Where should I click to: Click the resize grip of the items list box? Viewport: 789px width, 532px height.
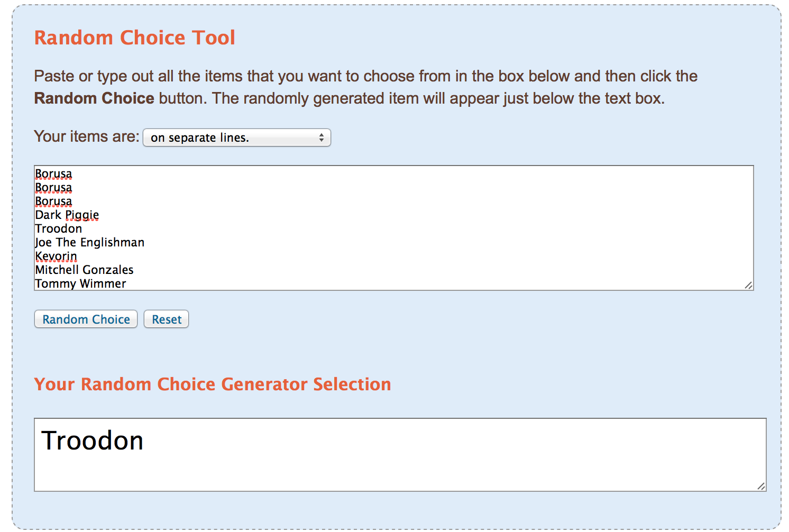point(748,285)
